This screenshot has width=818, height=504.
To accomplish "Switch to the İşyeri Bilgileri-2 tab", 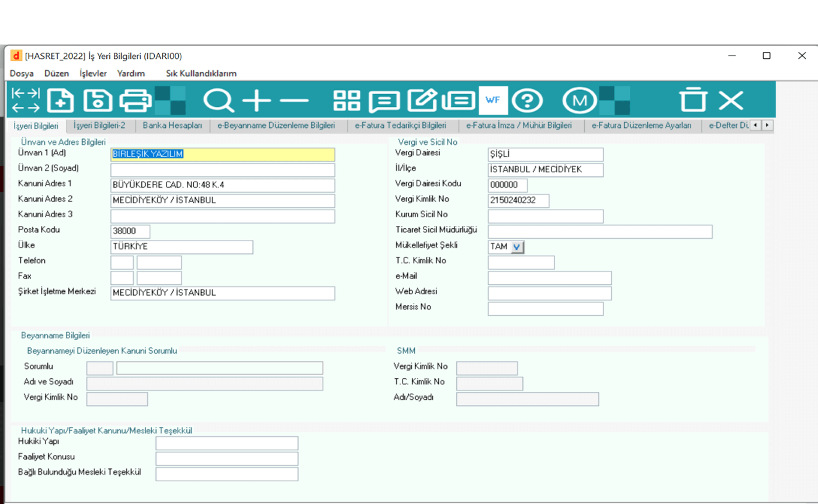I will [100, 126].
